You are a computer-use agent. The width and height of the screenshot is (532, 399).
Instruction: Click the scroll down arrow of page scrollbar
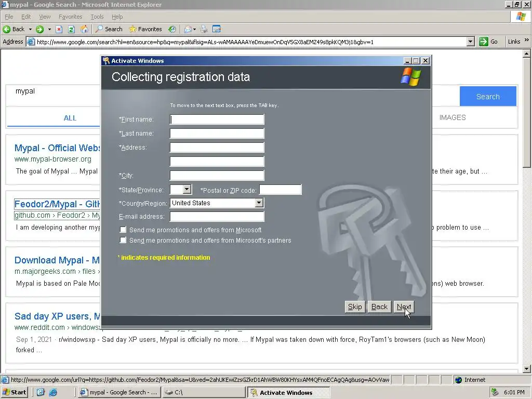(527, 369)
